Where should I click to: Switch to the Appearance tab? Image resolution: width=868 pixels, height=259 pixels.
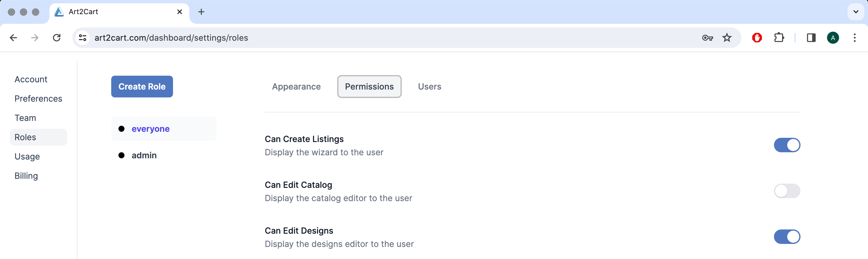(x=296, y=87)
